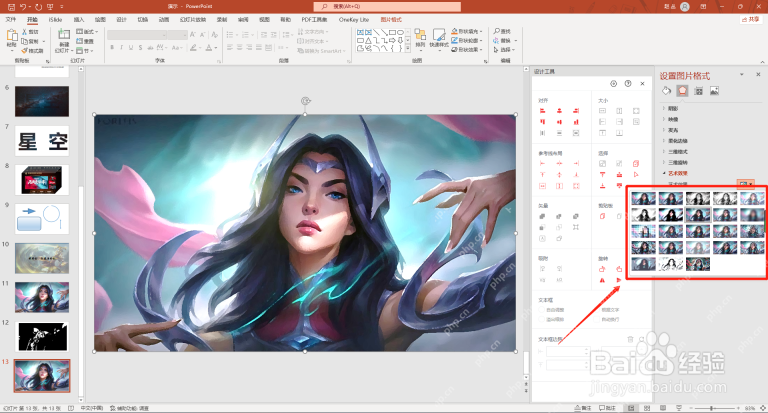Viewport: 768px width, 413px height.
Task: Click the save icon in title bar
Action: click(x=11, y=6)
